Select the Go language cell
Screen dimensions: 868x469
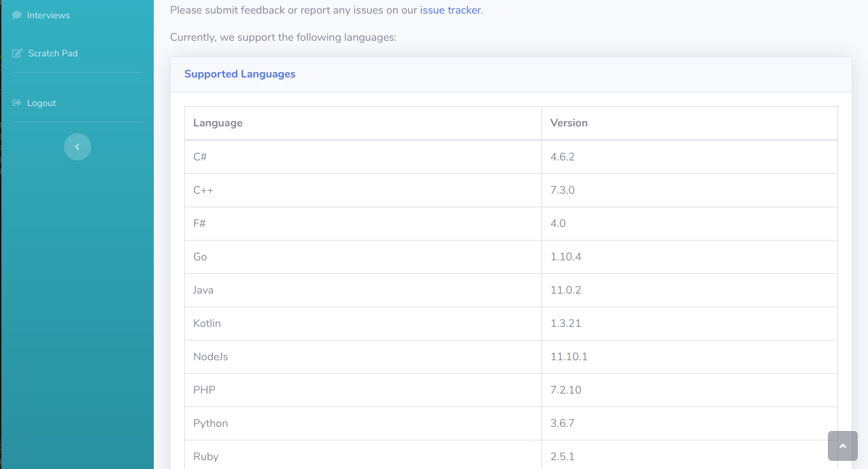tap(363, 257)
